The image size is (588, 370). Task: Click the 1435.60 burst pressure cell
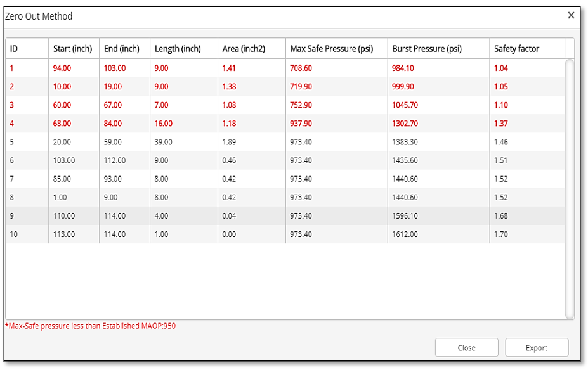[x=405, y=161]
